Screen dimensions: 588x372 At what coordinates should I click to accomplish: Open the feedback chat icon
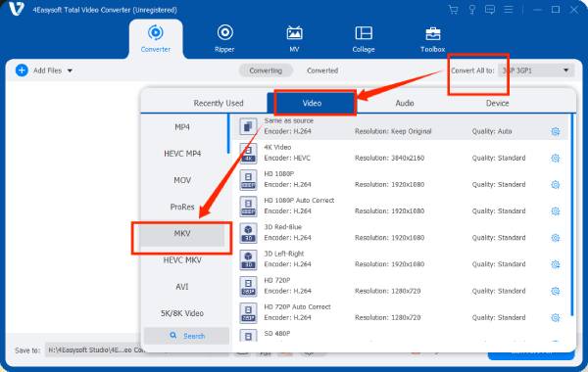point(490,10)
